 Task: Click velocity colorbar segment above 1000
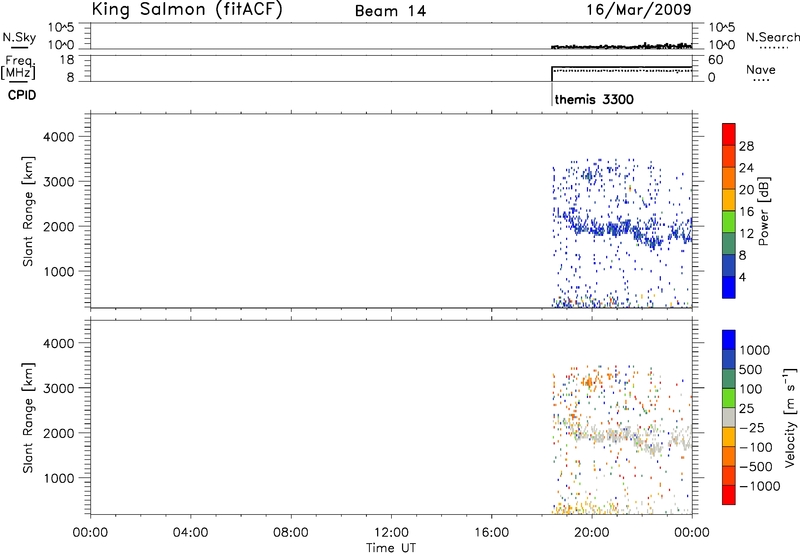click(729, 340)
